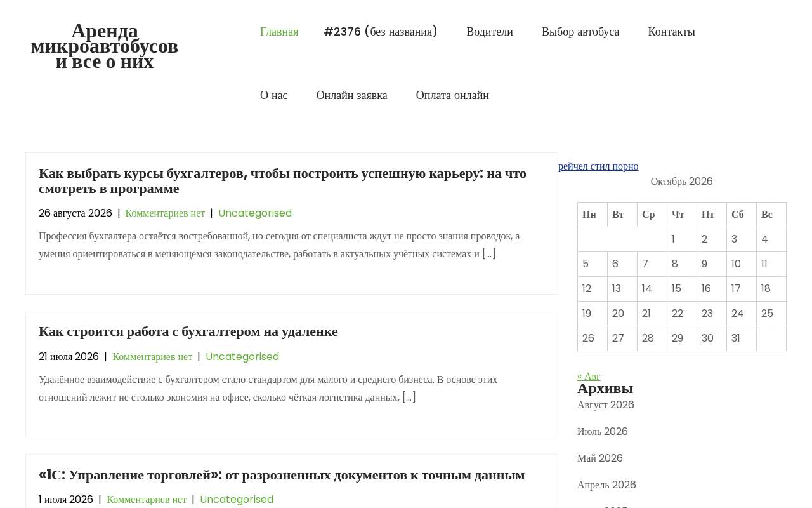
Task: Open comments link under 26 августа post
Action: point(165,213)
